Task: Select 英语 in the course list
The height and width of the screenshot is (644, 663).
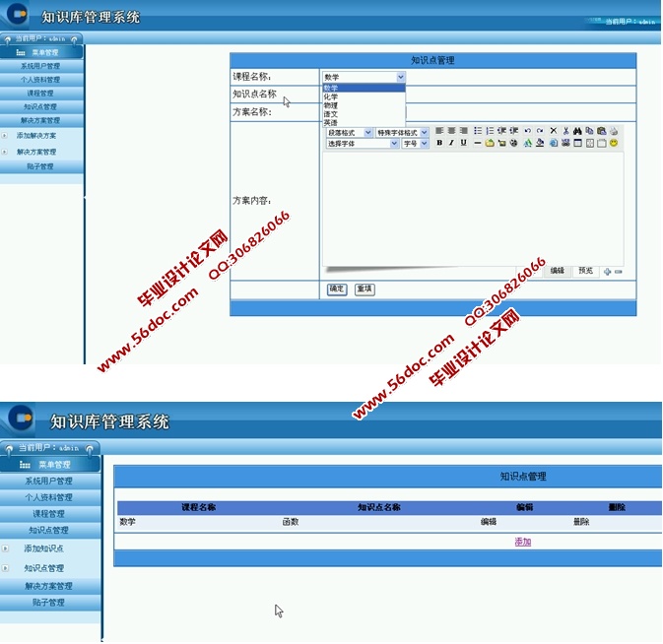Action: click(364, 122)
